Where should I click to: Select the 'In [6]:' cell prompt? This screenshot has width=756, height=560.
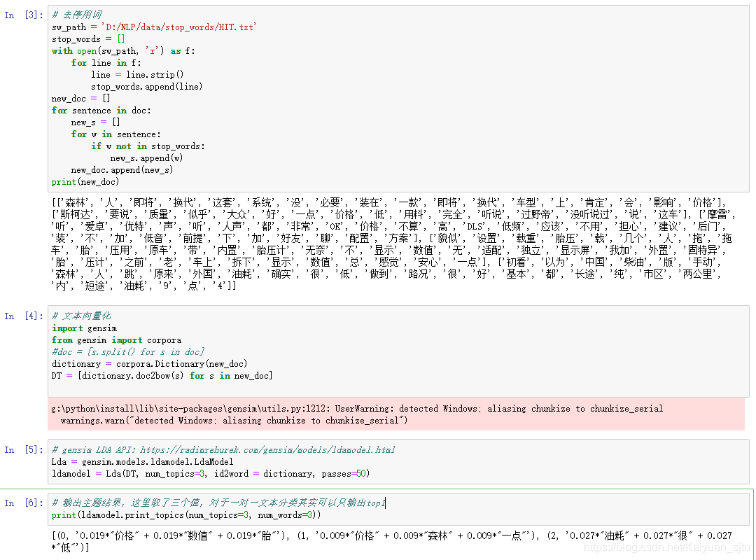click(x=24, y=503)
